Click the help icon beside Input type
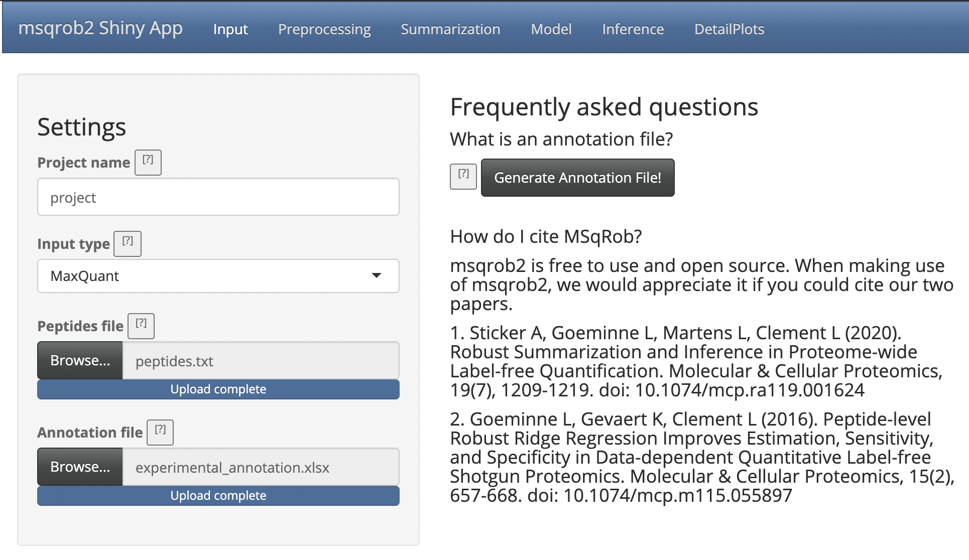969x560 pixels. (128, 243)
